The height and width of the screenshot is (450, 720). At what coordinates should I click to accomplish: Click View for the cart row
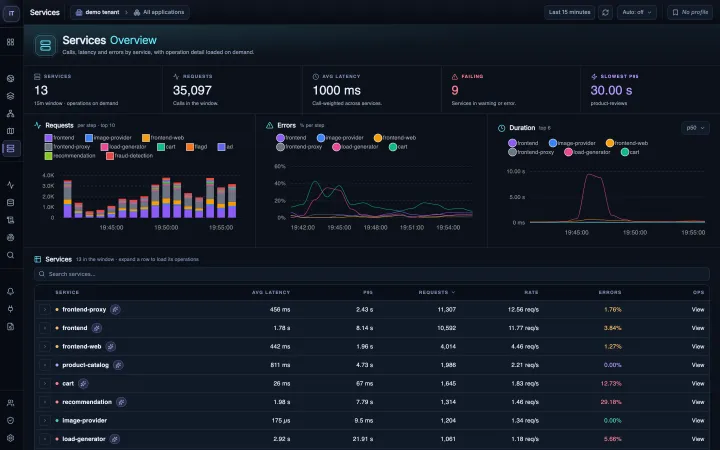click(698, 383)
